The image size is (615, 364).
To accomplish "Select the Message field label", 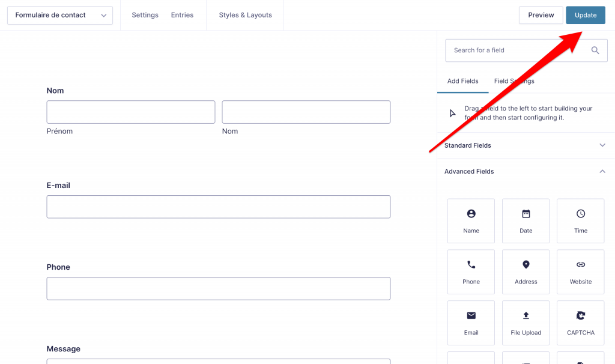I will pyautogui.click(x=63, y=349).
